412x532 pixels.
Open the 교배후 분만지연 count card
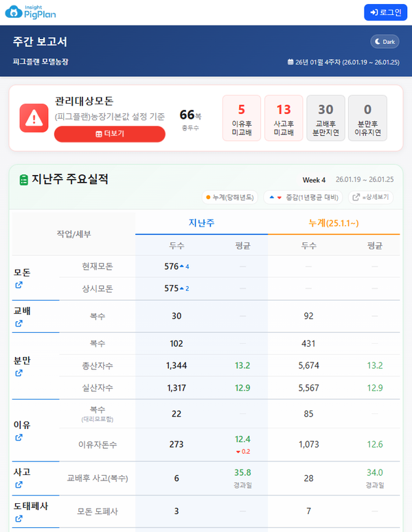pos(325,118)
